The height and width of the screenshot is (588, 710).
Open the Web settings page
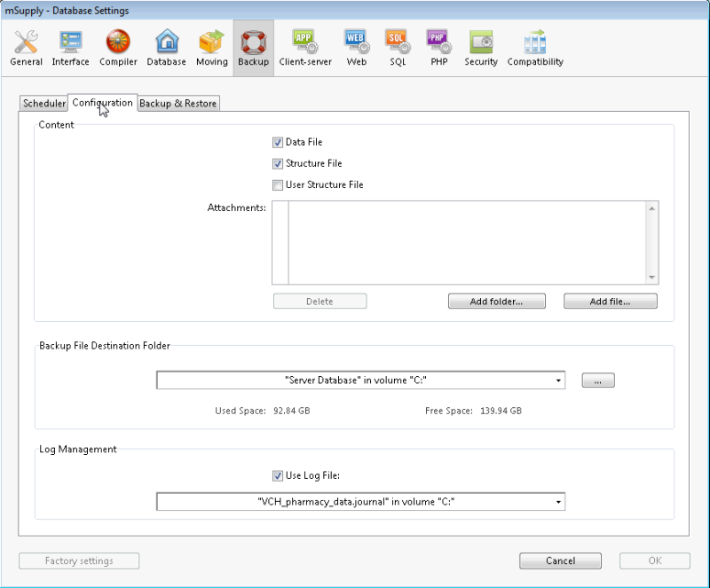(x=357, y=46)
